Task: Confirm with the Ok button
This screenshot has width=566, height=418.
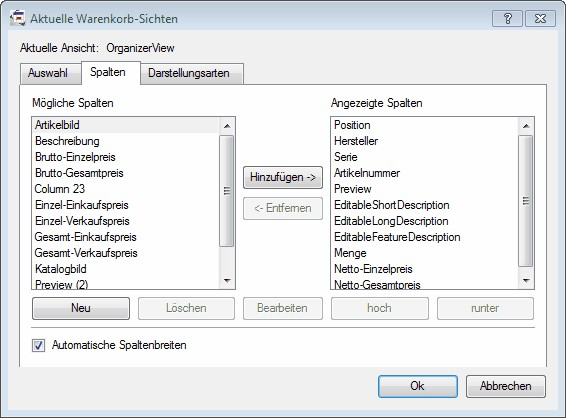Action: [x=418, y=386]
